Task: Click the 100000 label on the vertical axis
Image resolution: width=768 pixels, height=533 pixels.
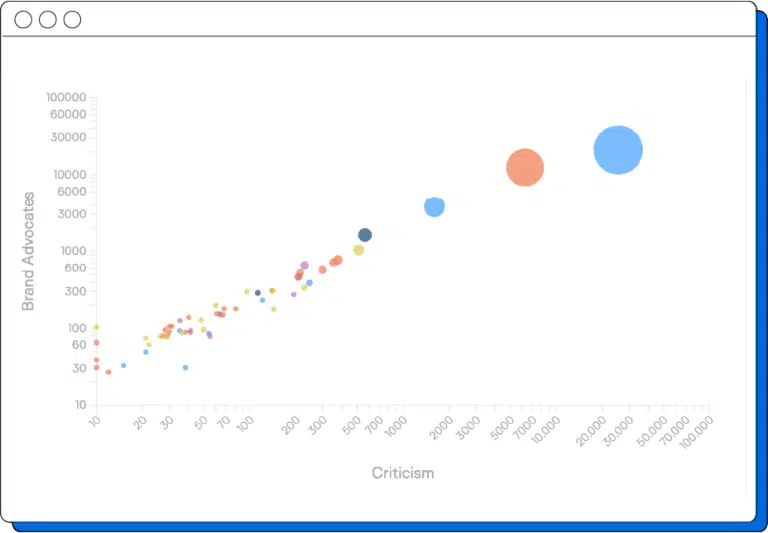Action: coord(66,98)
